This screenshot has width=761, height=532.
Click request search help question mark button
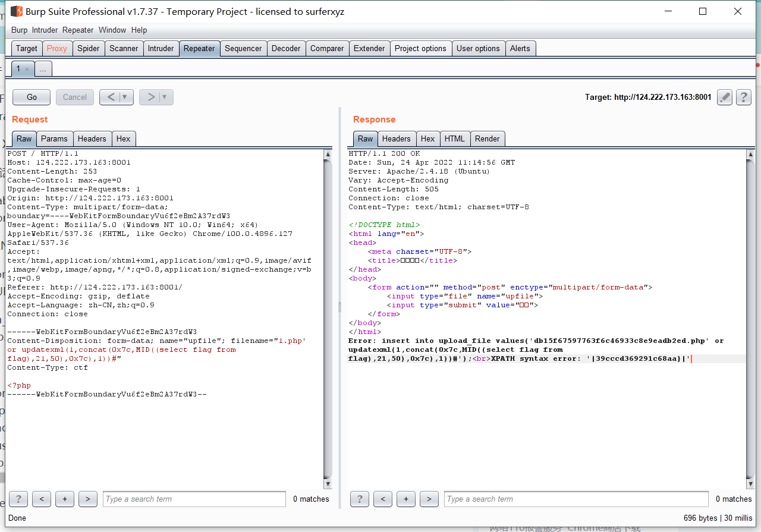click(x=18, y=499)
